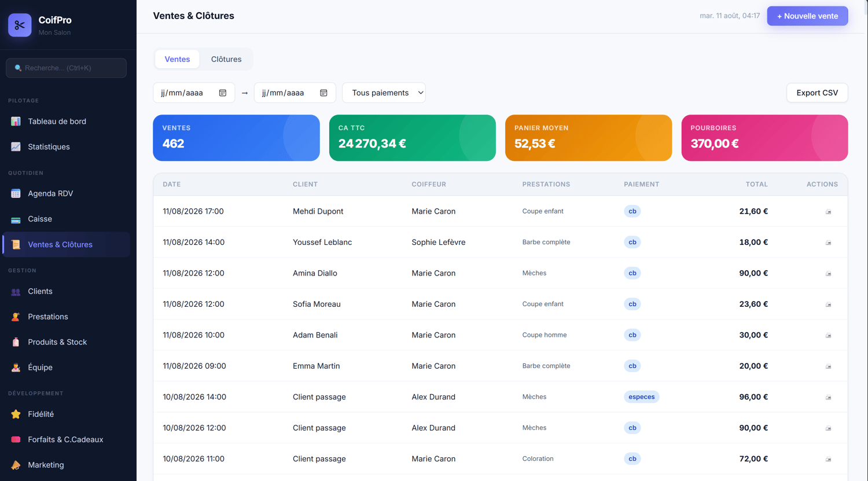The width and height of the screenshot is (868, 481).
Task: Click the Pourboires summary card
Action: [764, 138]
